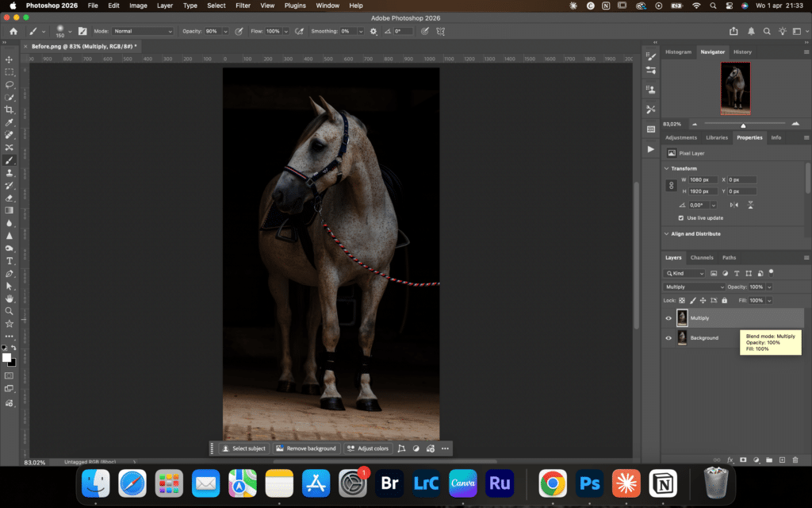Uncheck Use live update checkbox
812x508 pixels.
(x=681, y=217)
